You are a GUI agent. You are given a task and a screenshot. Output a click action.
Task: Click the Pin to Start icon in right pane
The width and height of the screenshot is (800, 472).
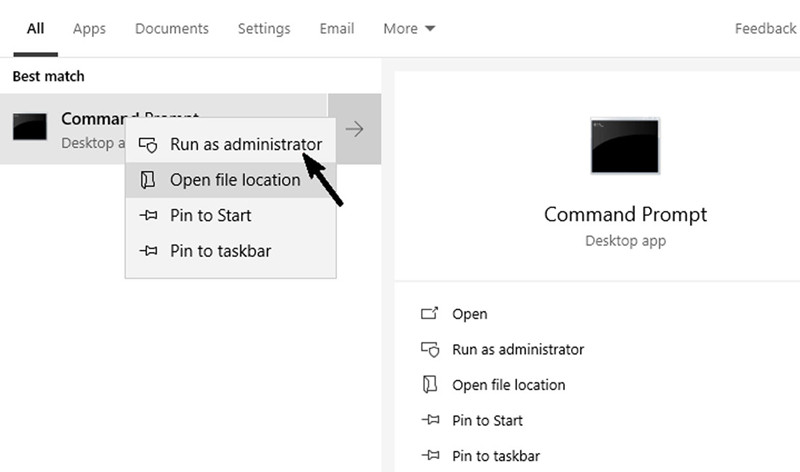(430, 420)
